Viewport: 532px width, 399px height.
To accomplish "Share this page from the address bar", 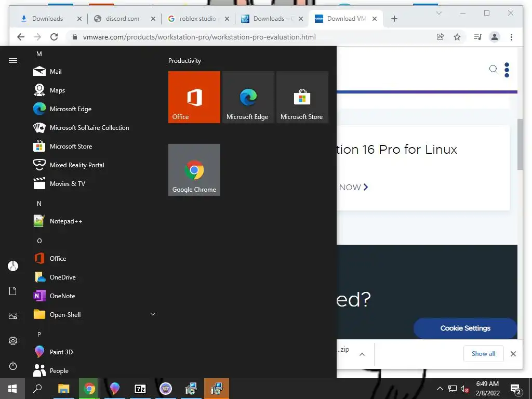I will point(441,37).
